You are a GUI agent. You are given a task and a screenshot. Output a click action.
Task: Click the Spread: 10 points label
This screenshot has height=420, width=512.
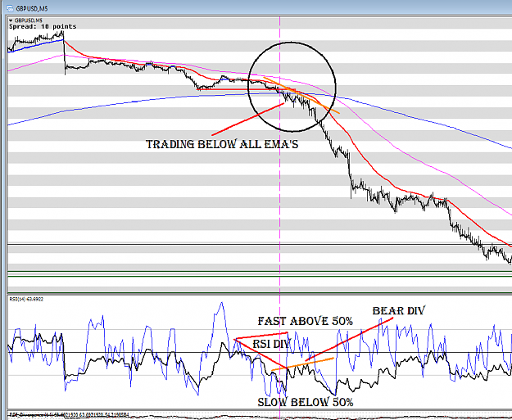coord(43,26)
